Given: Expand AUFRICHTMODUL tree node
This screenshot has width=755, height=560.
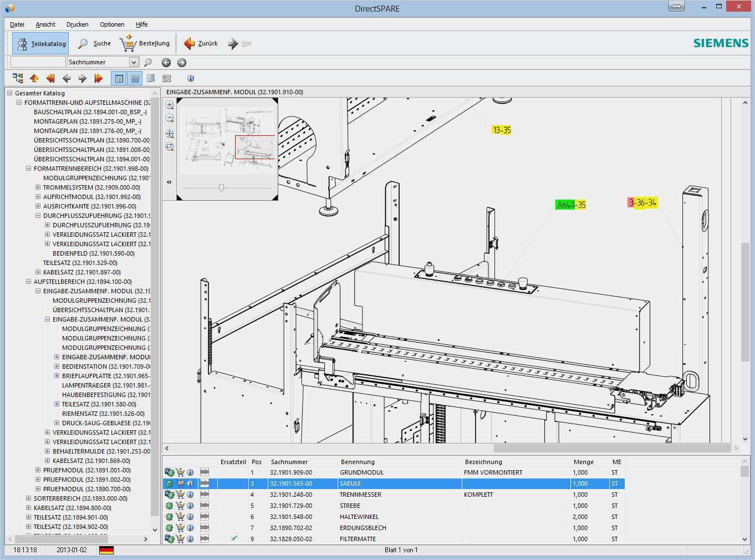Looking at the screenshot, I should pos(38,197).
